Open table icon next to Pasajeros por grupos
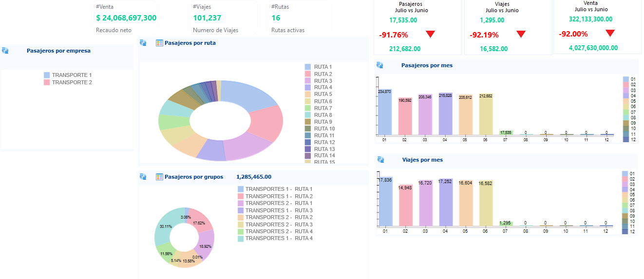The image size is (644, 279). tap(159, 177)
